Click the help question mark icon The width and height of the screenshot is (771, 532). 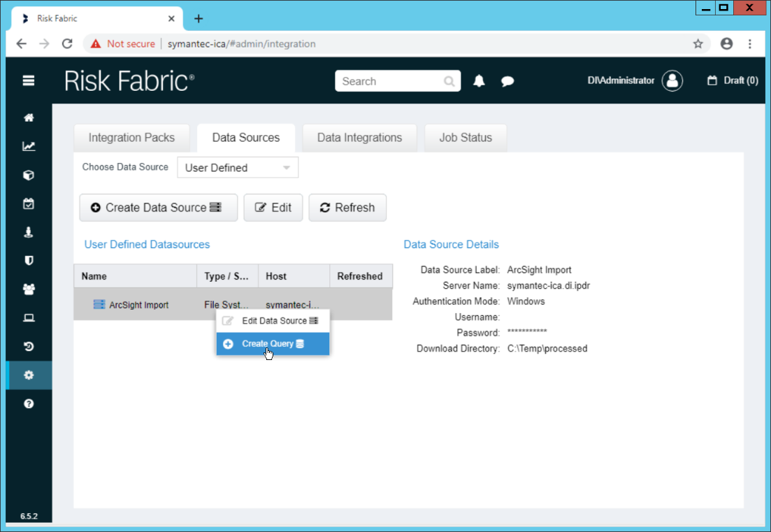[29, 404]
